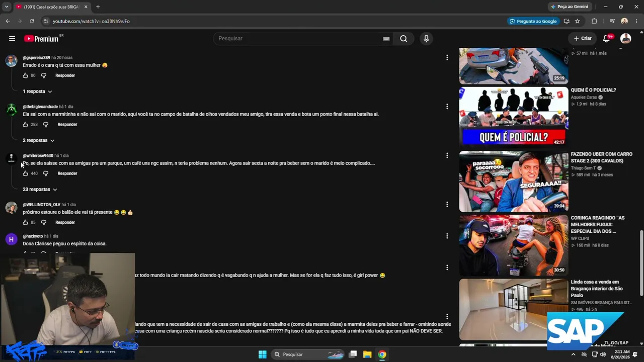The image size is (644, 362).
Task: Open options for @hackyoto's comment
Action: (447, 236)
